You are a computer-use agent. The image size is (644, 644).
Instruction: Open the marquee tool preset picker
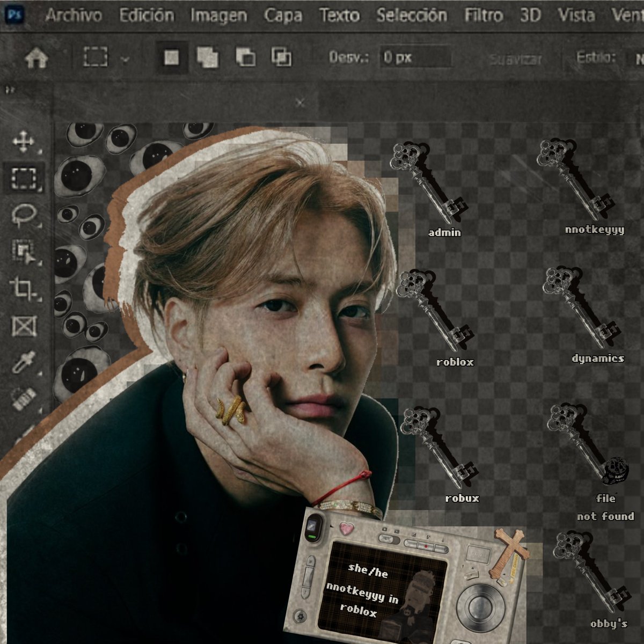96,57
